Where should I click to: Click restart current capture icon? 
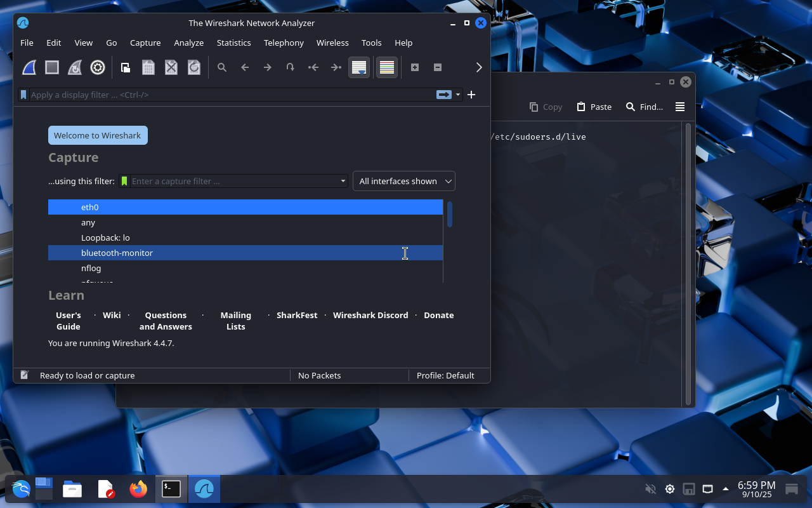click(x=75, y=67)
